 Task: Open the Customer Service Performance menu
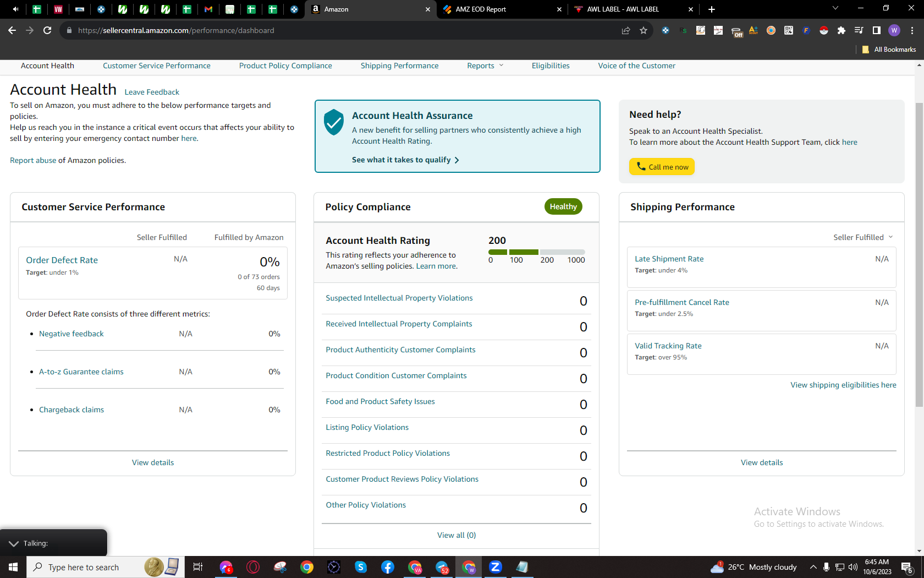[157, 66]
